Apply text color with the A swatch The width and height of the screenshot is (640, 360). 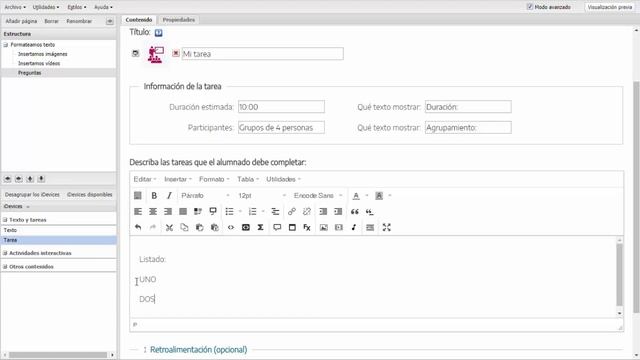356,196
